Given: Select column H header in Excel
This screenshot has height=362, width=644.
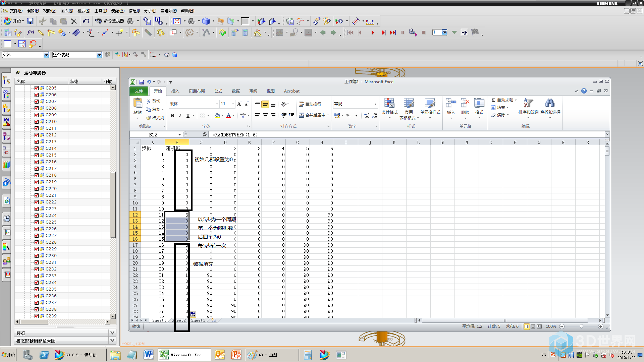Looking at the screenshot, I should coord(322,142).
